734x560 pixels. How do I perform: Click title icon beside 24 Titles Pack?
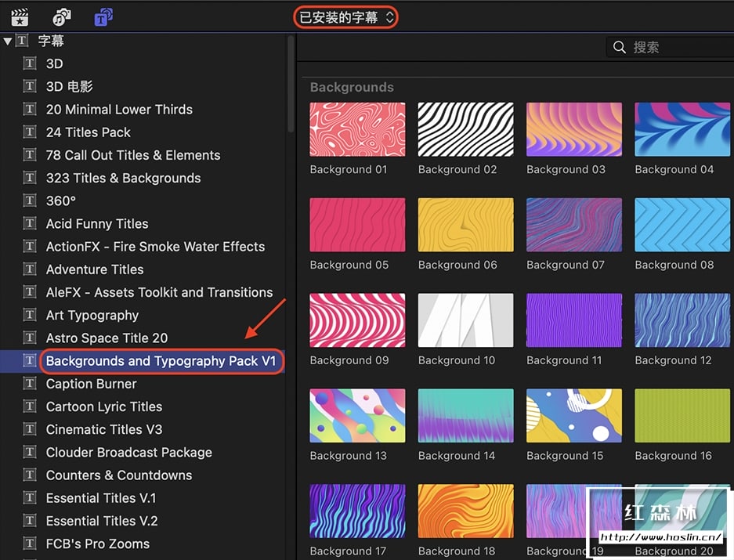click(30, 132)
